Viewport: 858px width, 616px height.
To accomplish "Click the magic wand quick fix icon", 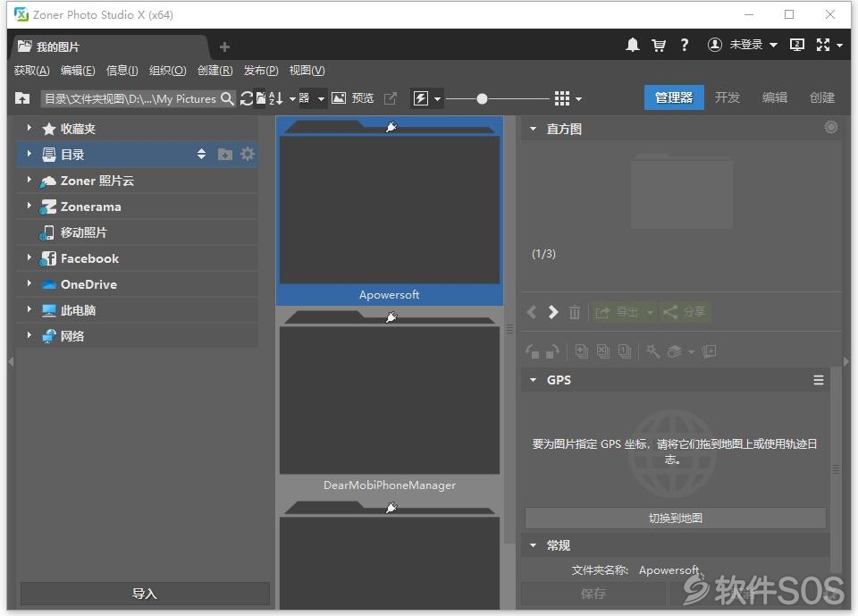I will (x=652, y=351).
